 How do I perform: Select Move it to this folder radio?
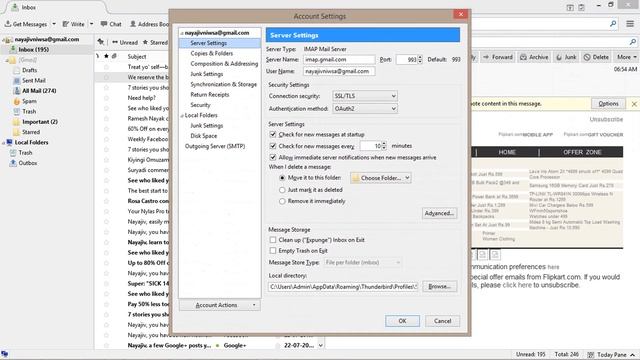pyautogui.click(x=282, y=178)
